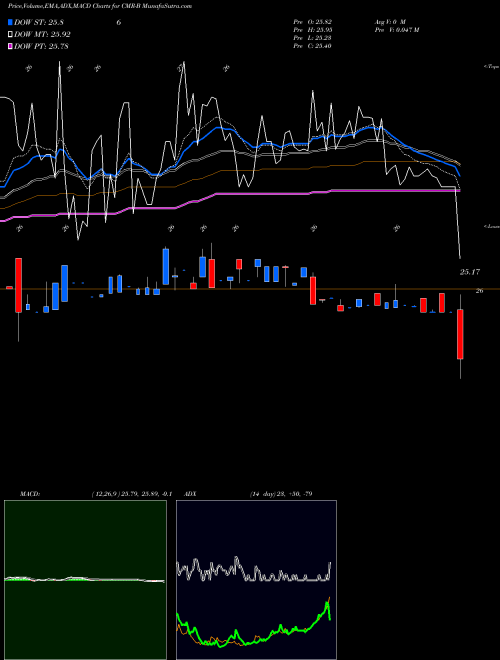Click the ADX '(14 day) 28, +30, -79' text
The width and height of the screenshot is (500, 660).
click(281, 494)
